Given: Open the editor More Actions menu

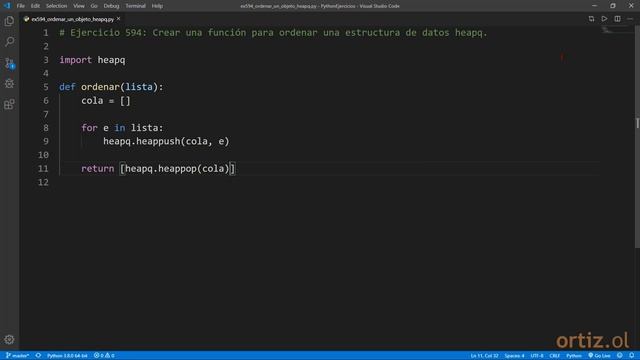Looking at the screenshot, I should pos(630,19).
